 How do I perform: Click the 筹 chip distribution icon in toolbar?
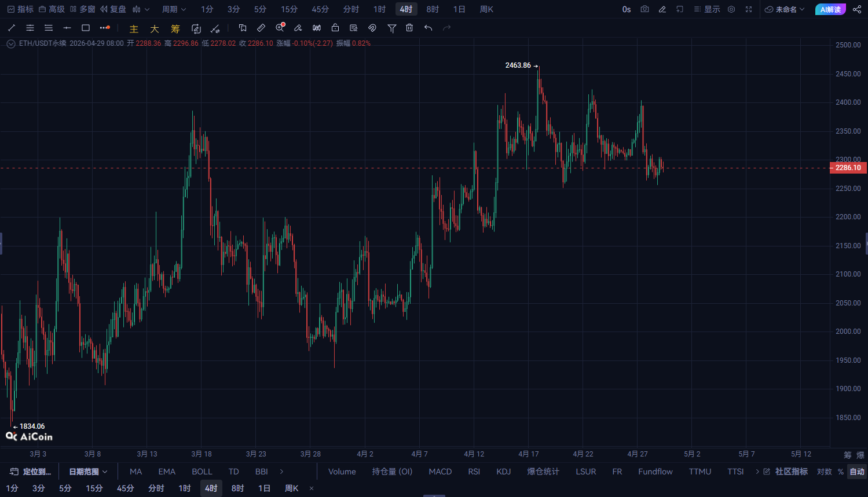175,28
